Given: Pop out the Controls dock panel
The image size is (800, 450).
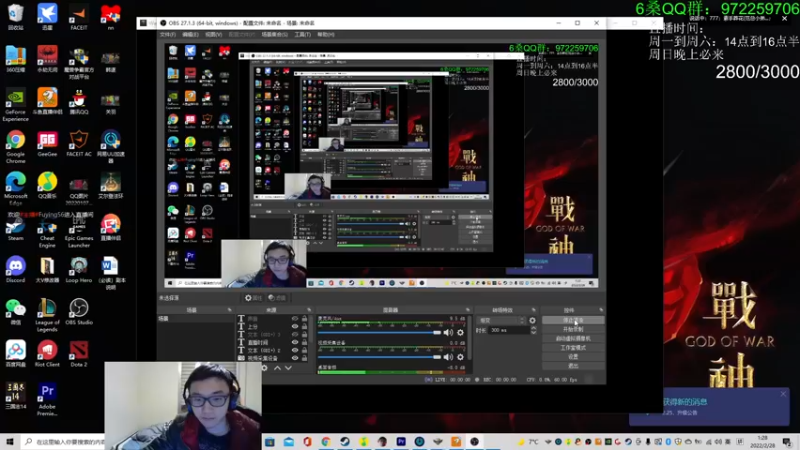Looking at the screenshot, I should 601,310.
